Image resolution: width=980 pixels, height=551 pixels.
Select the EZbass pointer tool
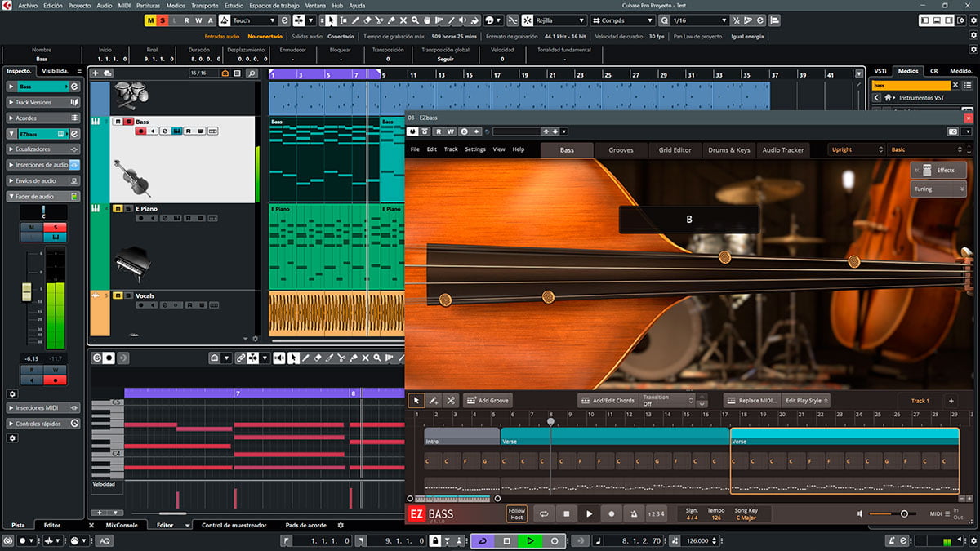pos(416,401)
